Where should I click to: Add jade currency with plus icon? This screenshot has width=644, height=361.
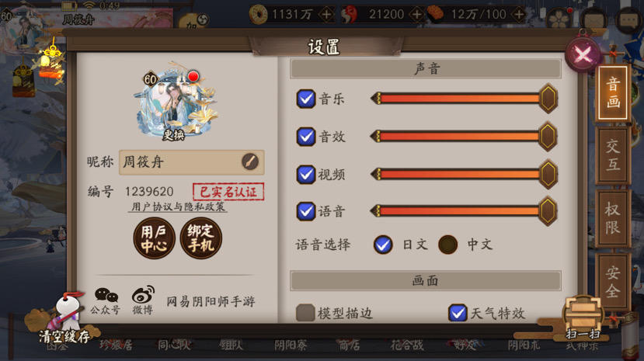point(416,15)
